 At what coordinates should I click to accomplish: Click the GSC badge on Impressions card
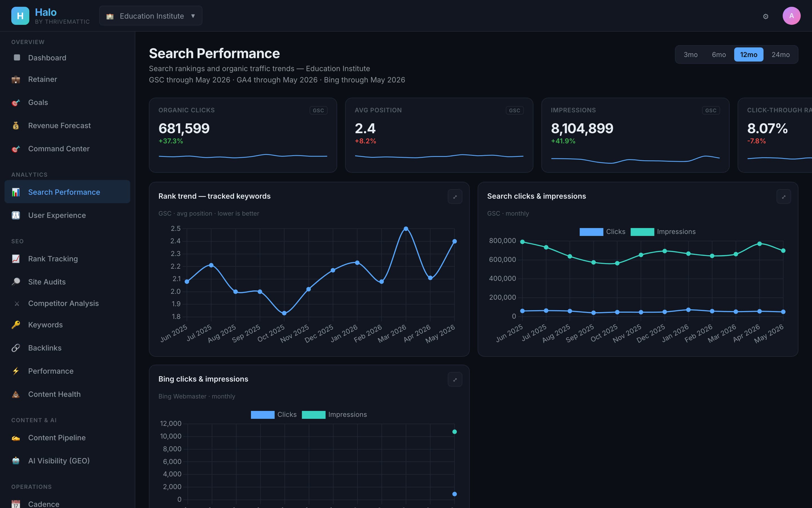pyautogui.click(x=711, y=111)
